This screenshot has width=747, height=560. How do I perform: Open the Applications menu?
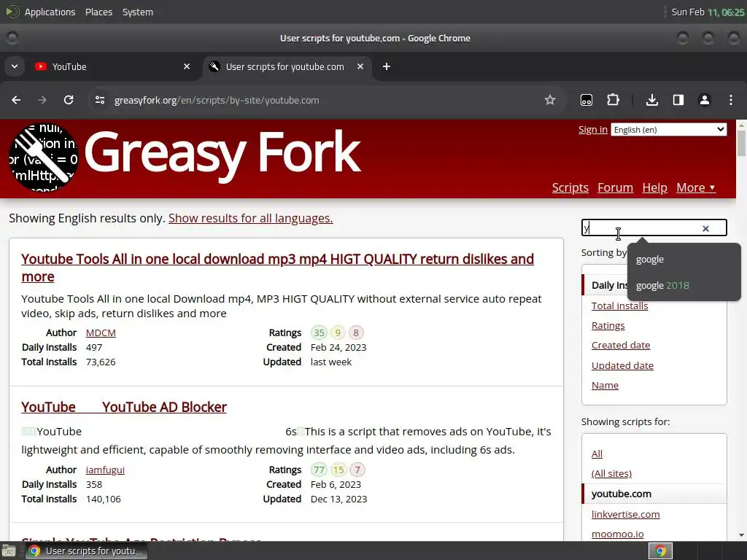coord(50,12)
